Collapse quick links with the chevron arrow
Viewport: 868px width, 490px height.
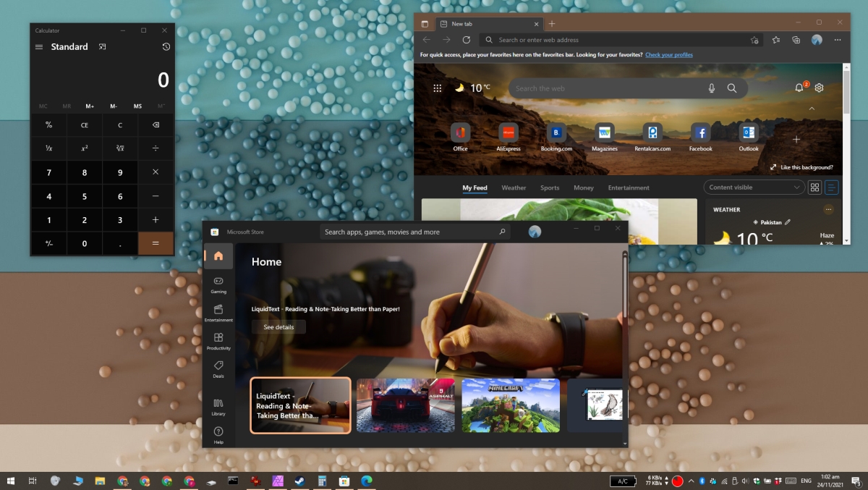[812, 109]
